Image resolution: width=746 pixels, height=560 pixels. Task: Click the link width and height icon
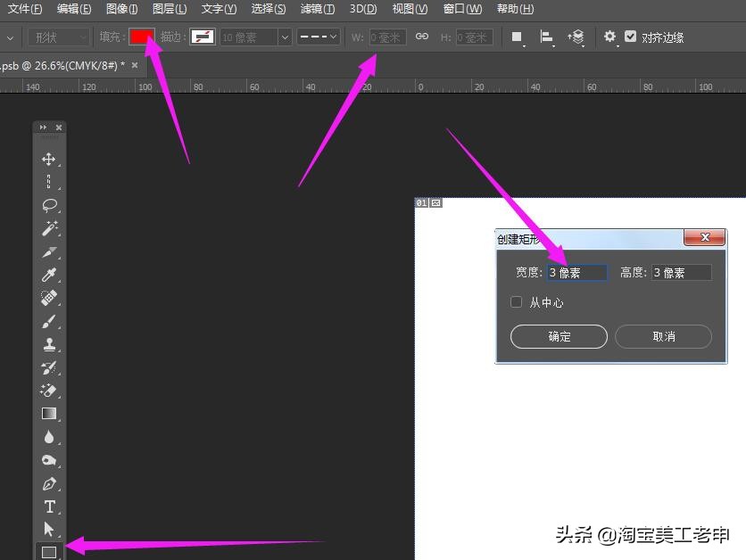pyautogui.click(x=422, y=37)
